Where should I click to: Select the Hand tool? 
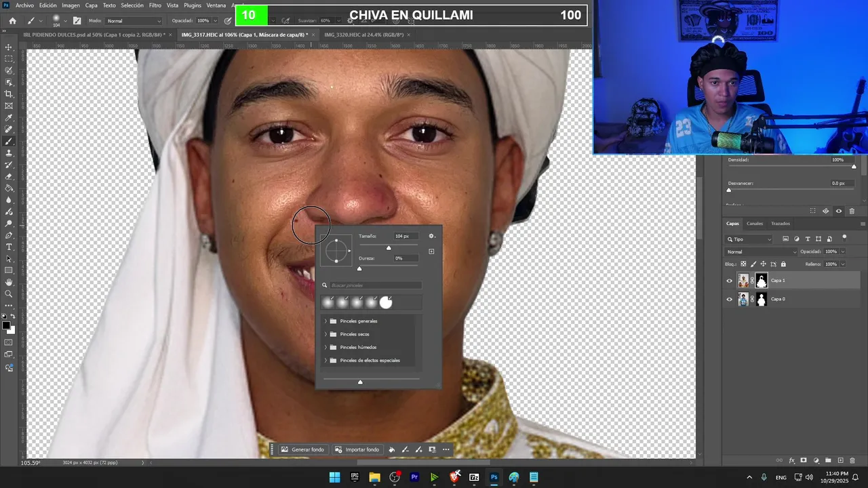click(9, 282)
